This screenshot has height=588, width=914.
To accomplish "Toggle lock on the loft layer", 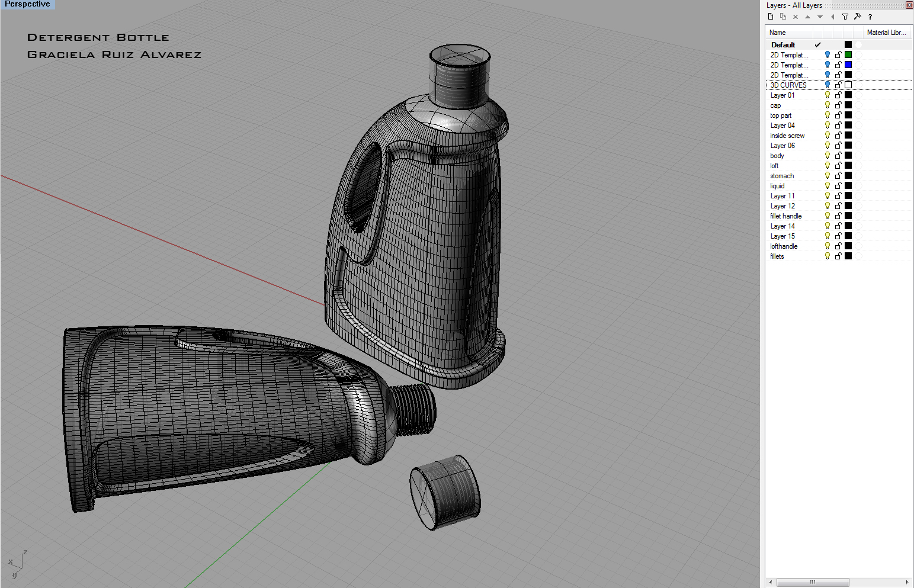I will point(838,165).
